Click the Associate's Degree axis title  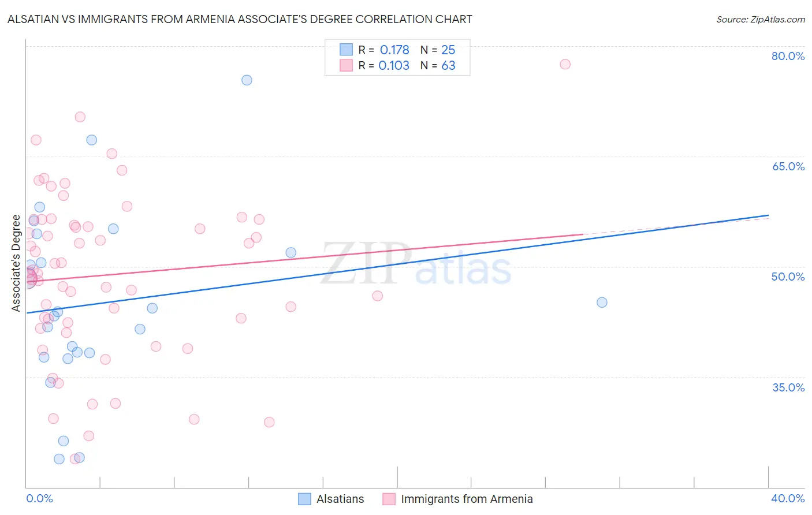point(16,263)
